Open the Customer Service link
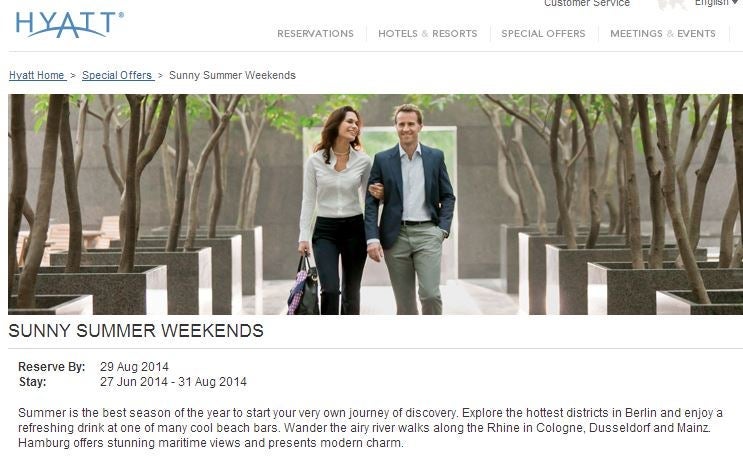 pyautogui.click(x=587, y=3)
